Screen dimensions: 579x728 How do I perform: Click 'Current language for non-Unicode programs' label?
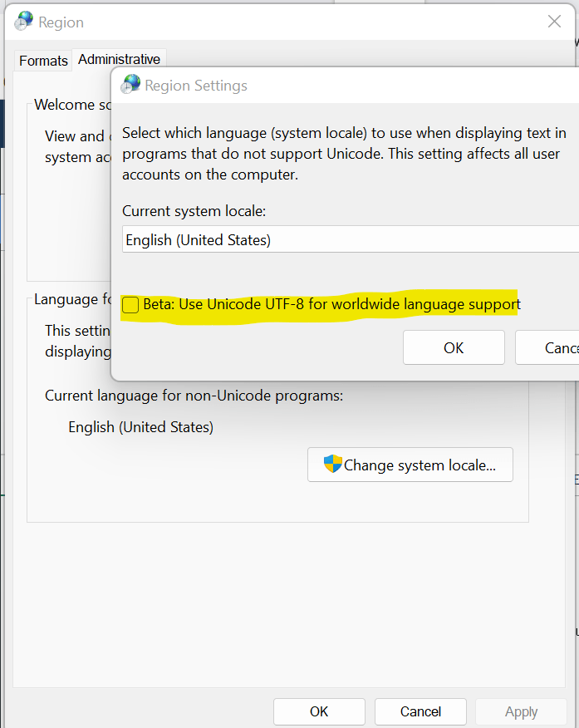[194, 396]
